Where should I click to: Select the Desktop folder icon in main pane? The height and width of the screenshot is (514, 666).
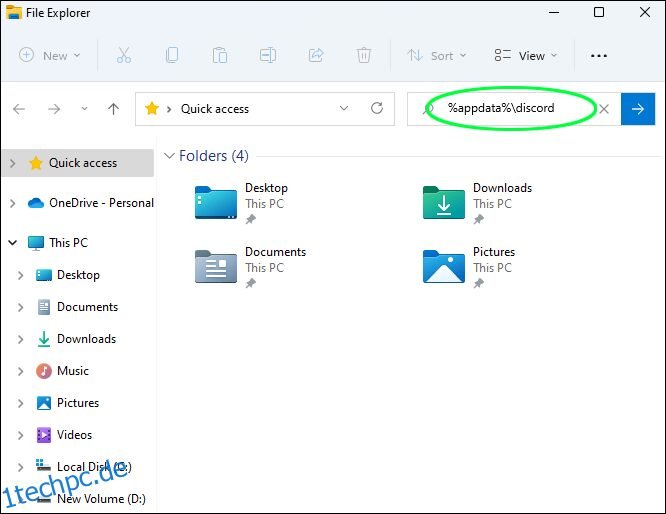[216, 203]
